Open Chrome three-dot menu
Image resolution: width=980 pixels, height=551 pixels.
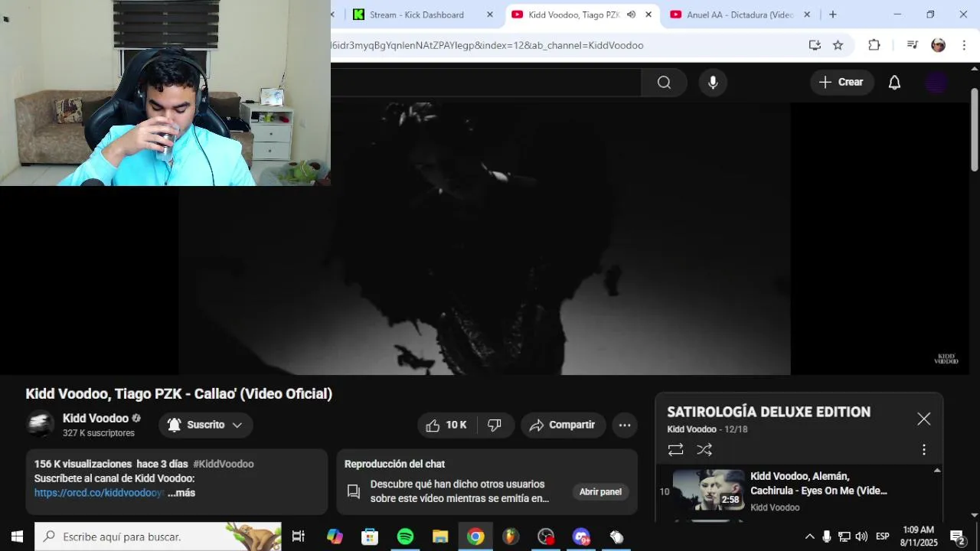click(964, 45)
